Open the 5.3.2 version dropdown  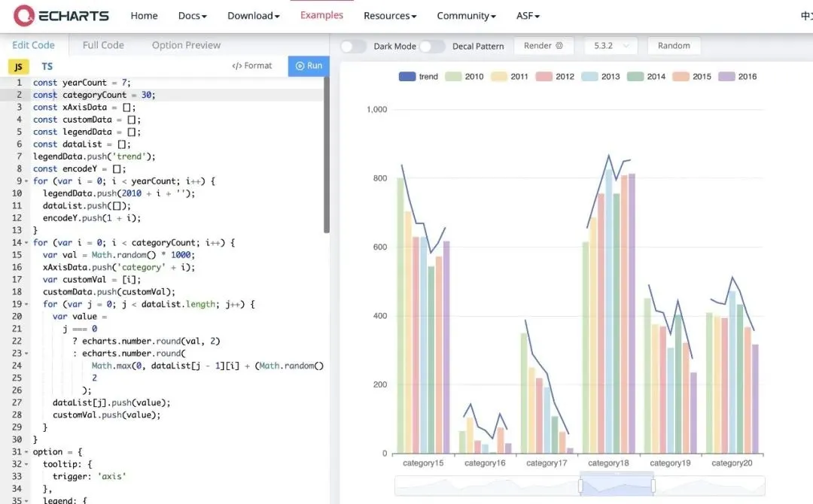(611, 46)
